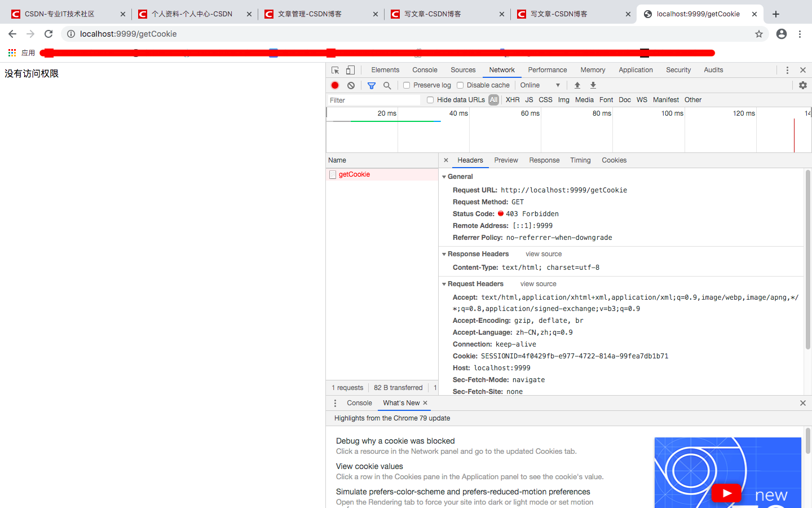
Task: Close the bottom drawer
Action: [x=803, y=403]
